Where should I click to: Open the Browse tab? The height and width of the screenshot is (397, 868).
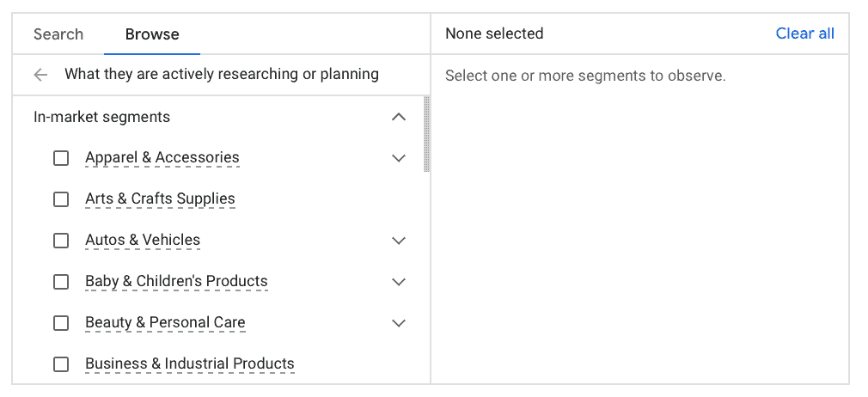point(152,34)
